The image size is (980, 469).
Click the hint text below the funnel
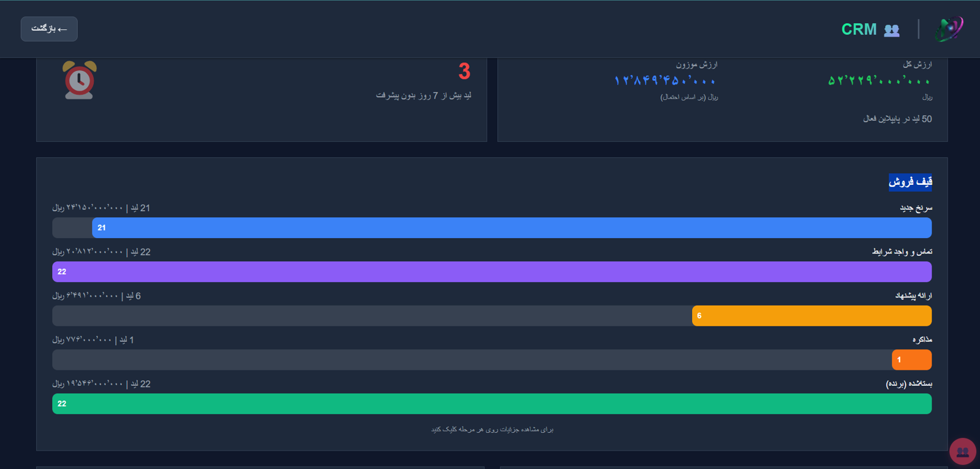pyautogui.click(x=492, y=430)
